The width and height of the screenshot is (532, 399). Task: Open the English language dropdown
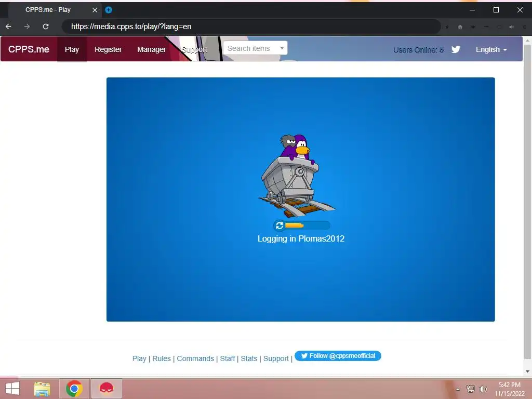(491, 49)
